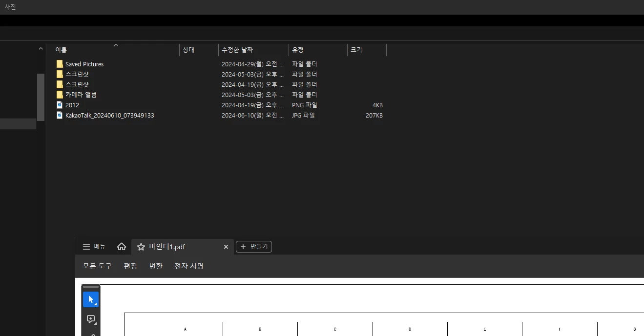Click 파일 폴더 type in Saved Pictures row
The height and width of the screenshot is (336, 644).
click(305, 64)
